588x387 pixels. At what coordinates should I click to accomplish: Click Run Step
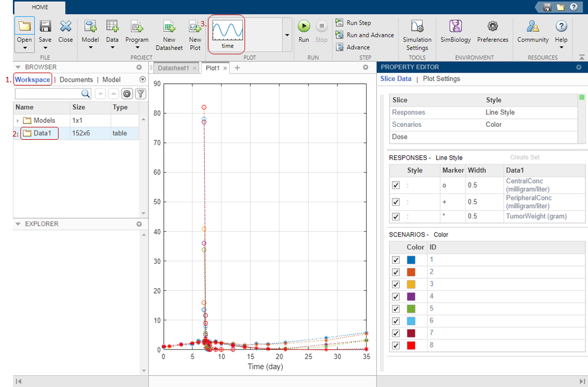pos(353,23)
